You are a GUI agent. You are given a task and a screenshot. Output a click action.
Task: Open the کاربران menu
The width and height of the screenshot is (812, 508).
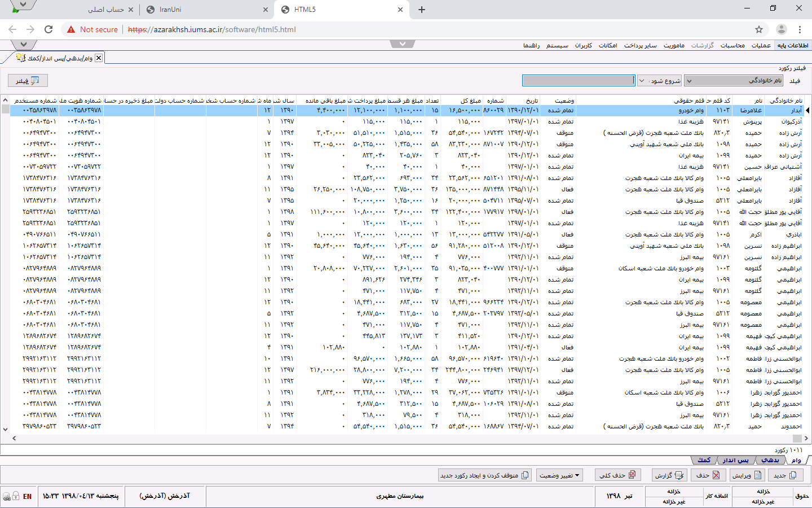tap(584, 45)
